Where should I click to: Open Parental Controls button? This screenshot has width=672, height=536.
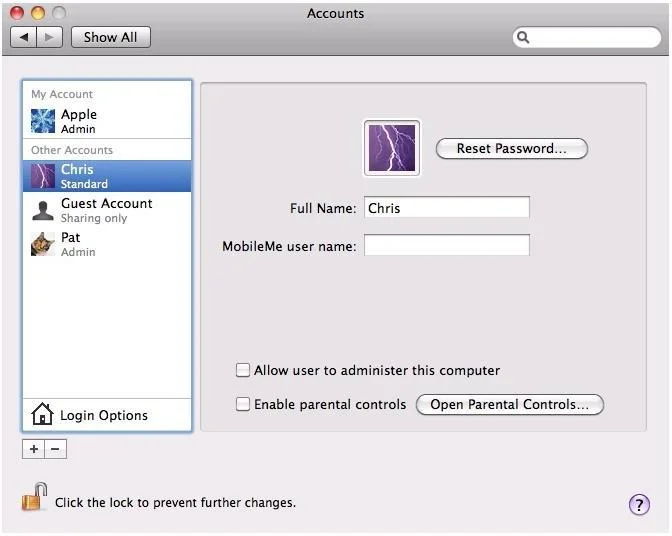[x=510, y=404]
